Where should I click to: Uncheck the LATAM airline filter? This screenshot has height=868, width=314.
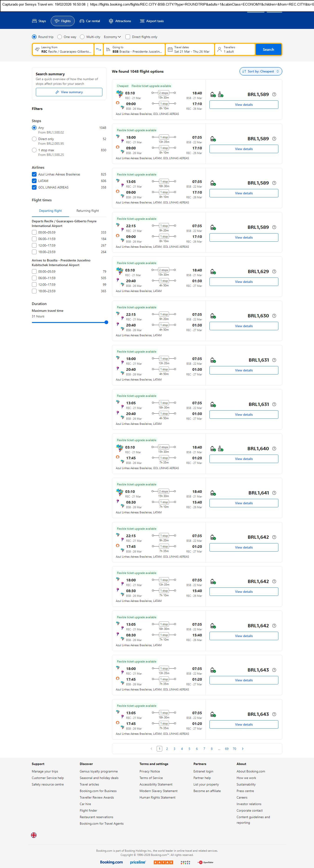34,181
